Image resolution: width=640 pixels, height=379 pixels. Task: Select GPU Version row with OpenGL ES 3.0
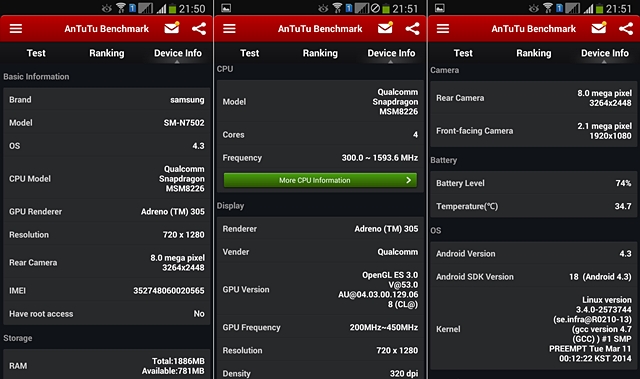coord(320,290)
